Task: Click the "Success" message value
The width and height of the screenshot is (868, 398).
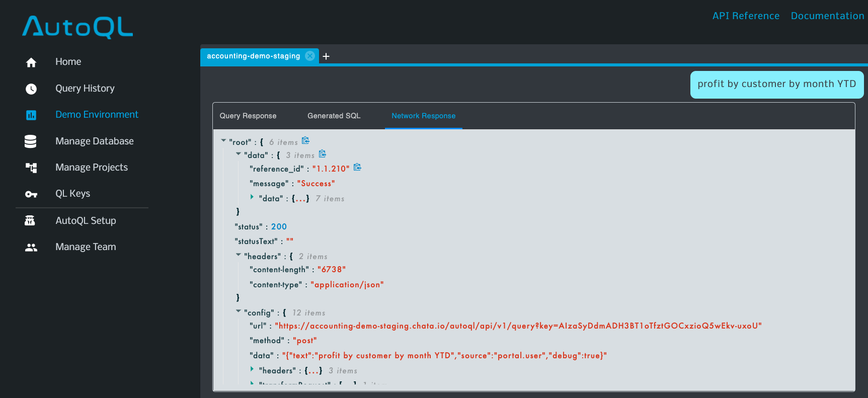Action: tap(316, 184)
